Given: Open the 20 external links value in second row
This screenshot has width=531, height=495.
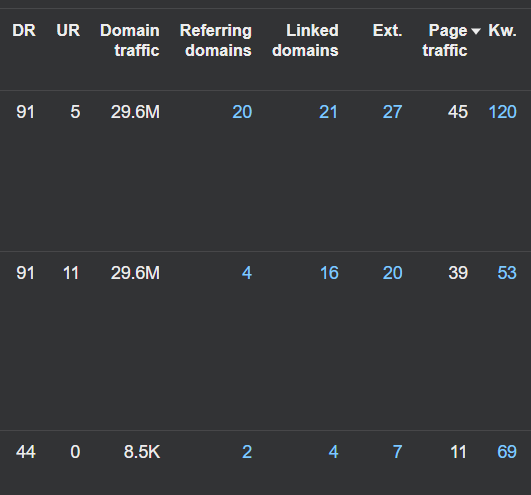Looking at the screenshot, I should (392, 273).
